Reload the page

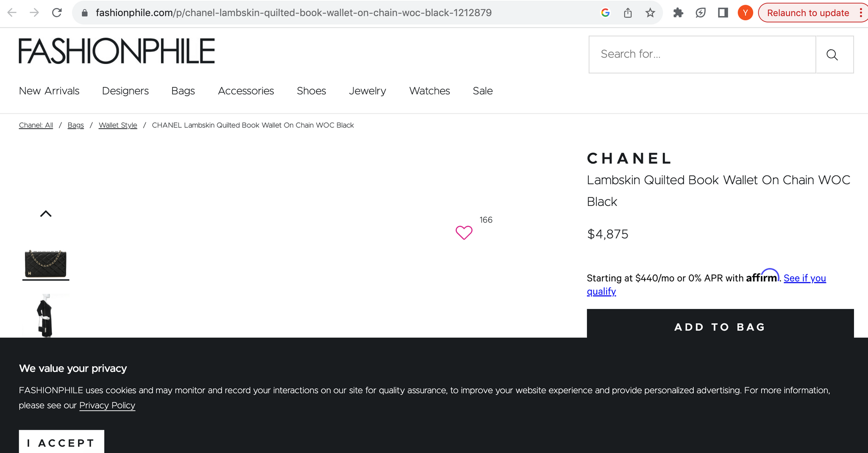click(x=57, y=13)
